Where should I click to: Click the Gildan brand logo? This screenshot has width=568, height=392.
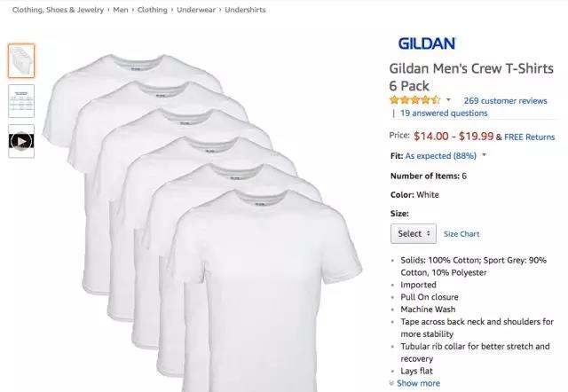[x=426, y=43]
